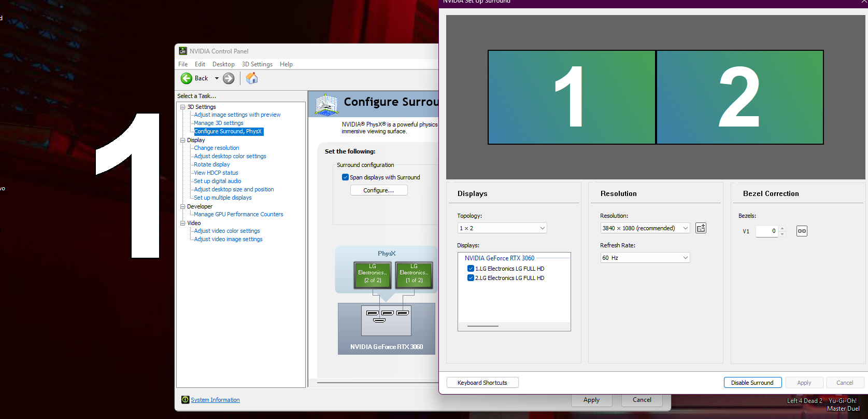This screenshot has height=419, width=868.
Task: Click the Displays list horizontal scrollbar
Action: tap(483, 326)
